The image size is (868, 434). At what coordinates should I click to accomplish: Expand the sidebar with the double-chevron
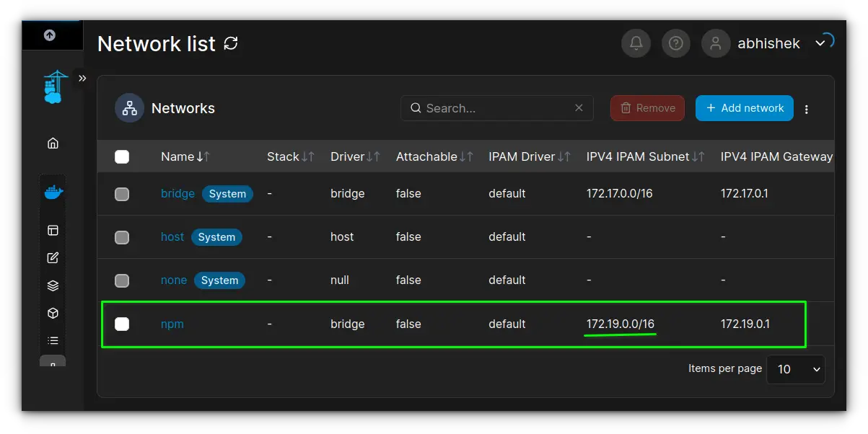(x=82, y=78)
